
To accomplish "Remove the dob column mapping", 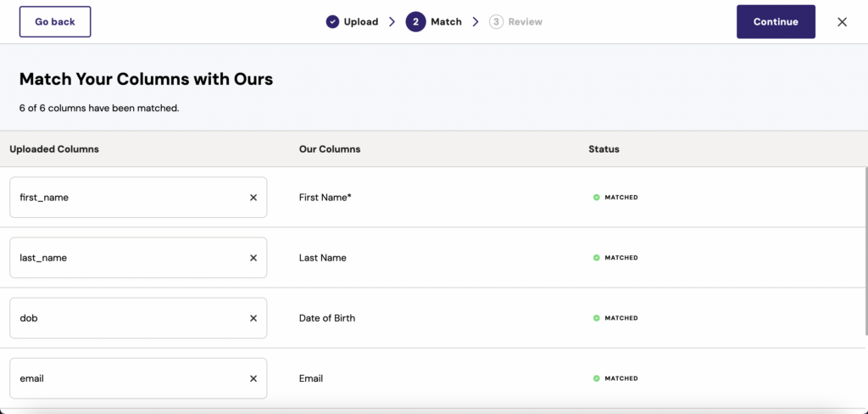I will point(253,318).
